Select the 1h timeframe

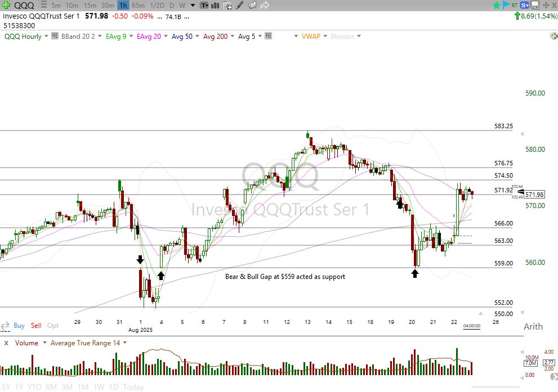coord(123,5)
